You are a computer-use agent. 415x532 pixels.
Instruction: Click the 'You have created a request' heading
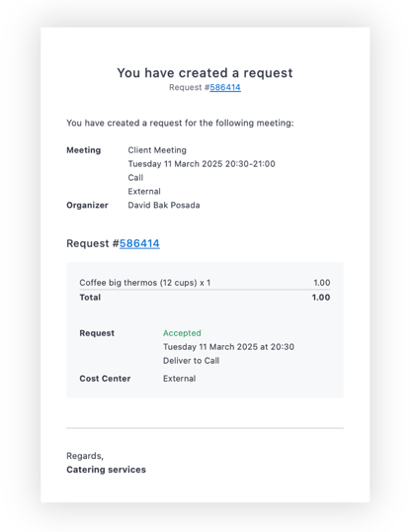pyautogui.click(x=205, y=73)
